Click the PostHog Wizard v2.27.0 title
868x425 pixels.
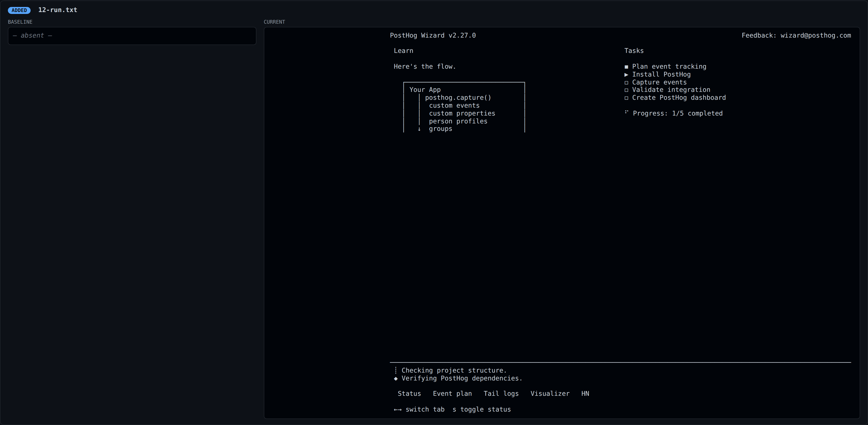coord(433,35)
